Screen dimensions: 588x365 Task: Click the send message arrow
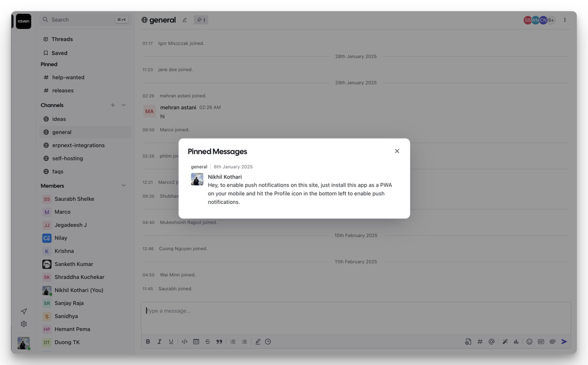(x=564, y=341)
